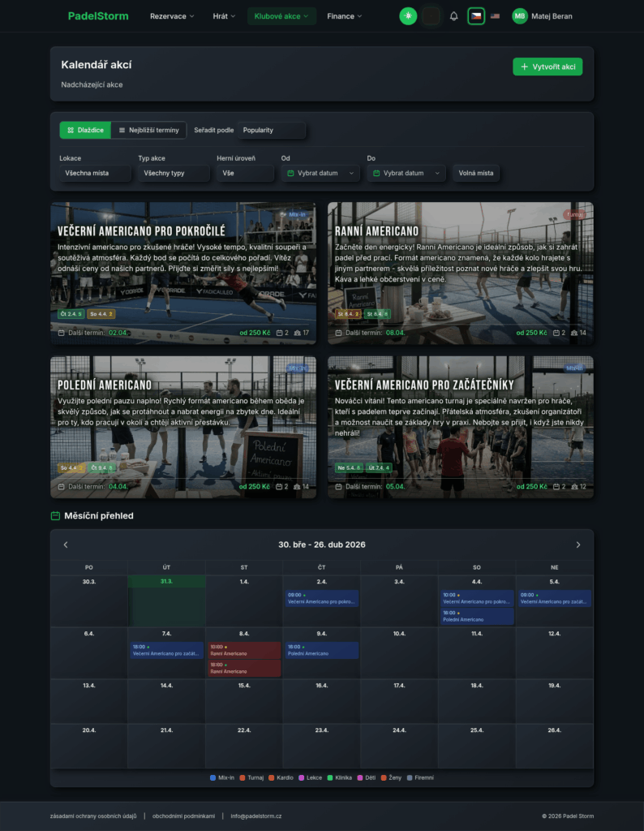The image size is (644, 831).
Task: Open Matej Beran profile name
Action: 552,16
